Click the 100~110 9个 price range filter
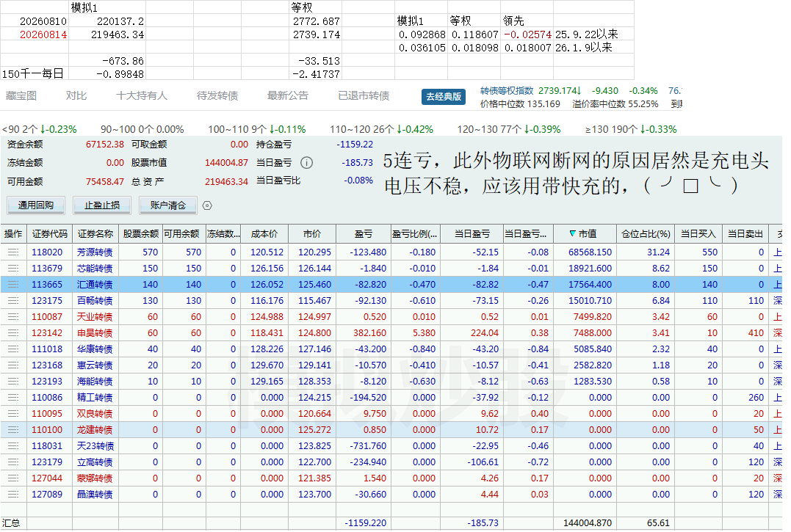 tap(257, 129)
